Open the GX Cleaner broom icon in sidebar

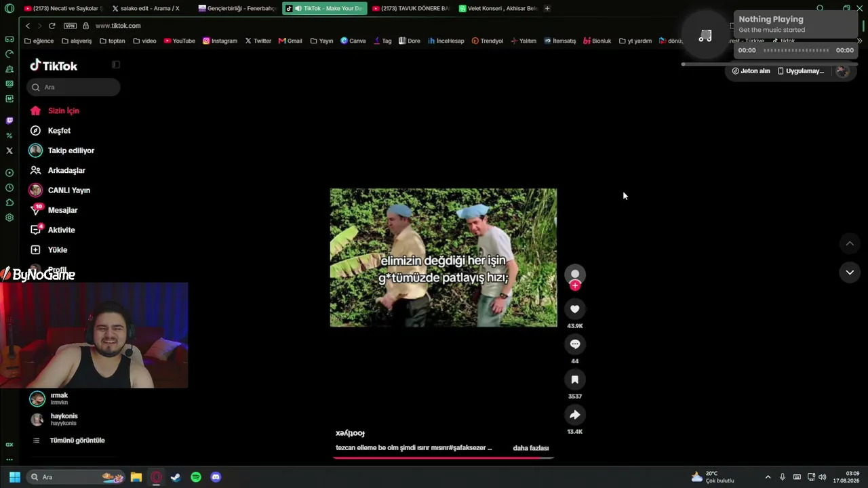pyautogui.click(x=9, y=69)
